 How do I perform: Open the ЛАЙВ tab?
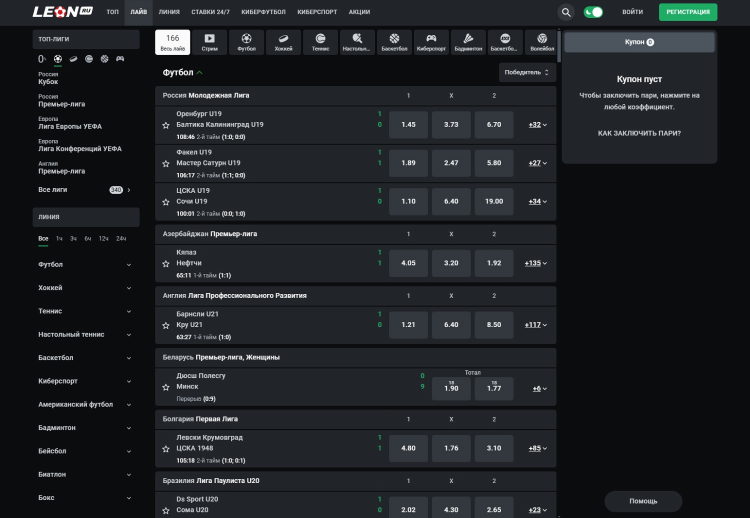click(139, 12)
